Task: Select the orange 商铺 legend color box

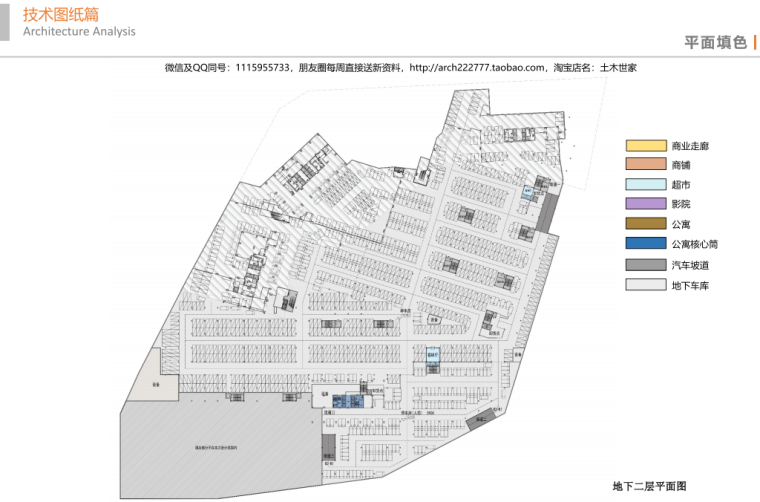Action: coord(644,165)
